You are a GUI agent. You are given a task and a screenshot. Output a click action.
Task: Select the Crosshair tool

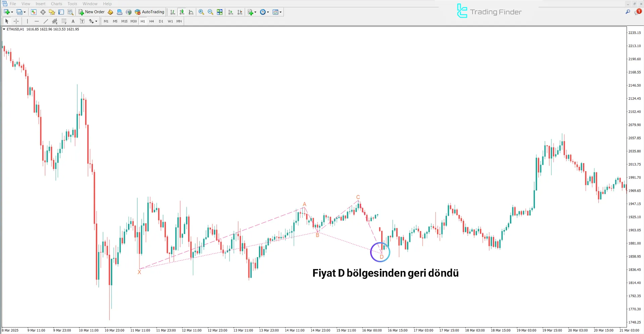coord(16,21)
